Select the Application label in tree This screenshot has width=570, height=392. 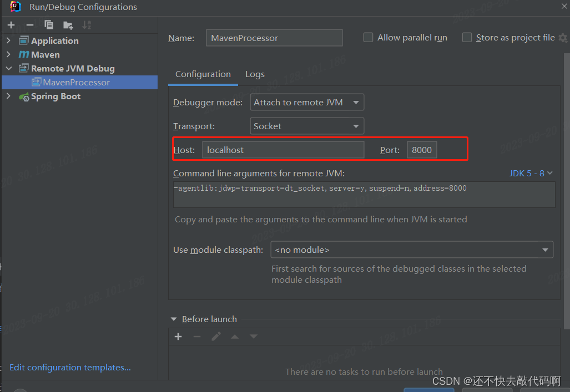point(55,40)
